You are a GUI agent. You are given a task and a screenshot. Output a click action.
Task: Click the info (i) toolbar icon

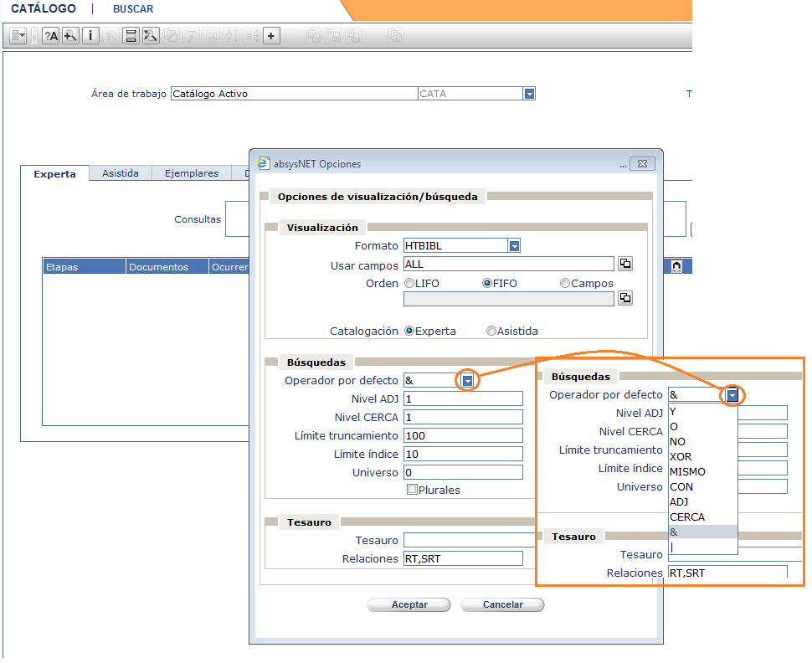tap(90, 36)
